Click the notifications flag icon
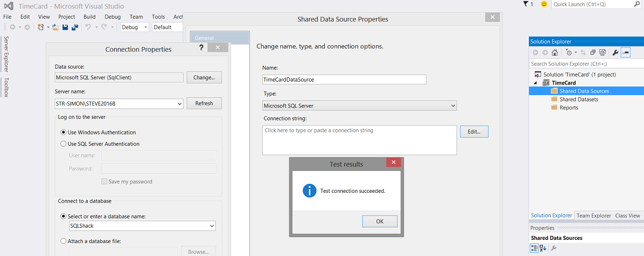Viewport: 644px width, 256px height. pos(526,4)
